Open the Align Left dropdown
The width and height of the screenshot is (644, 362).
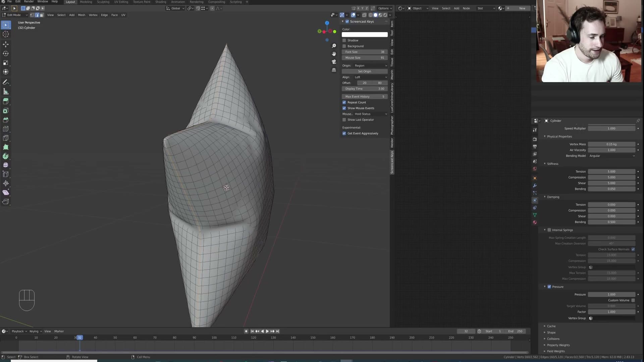click(x=371, y=77)
